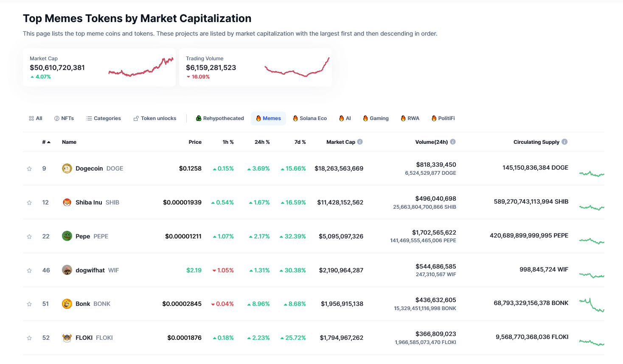Sort table by 7d % column
Viewport: 623px width, 364px height.
pyautogui.click(x=300, y=142)
